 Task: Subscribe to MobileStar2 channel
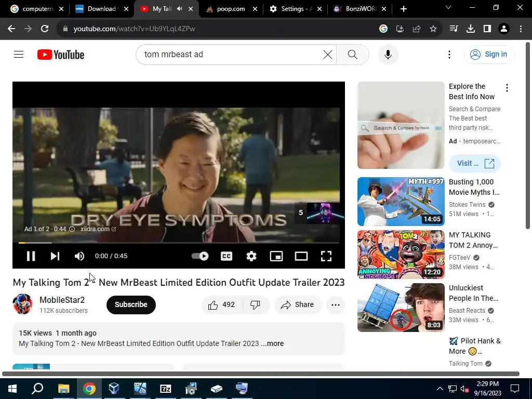(131, 304)
